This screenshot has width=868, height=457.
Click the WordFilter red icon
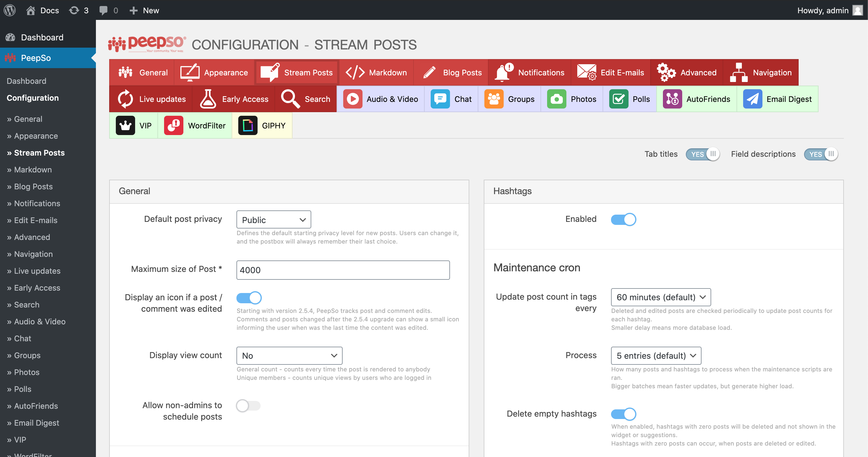pos(173,125)
